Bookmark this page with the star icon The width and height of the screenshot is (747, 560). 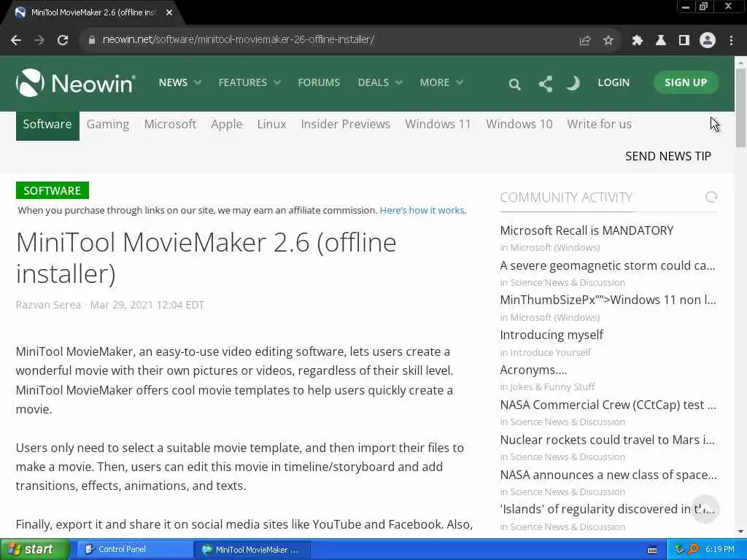(x=608, y=41)
